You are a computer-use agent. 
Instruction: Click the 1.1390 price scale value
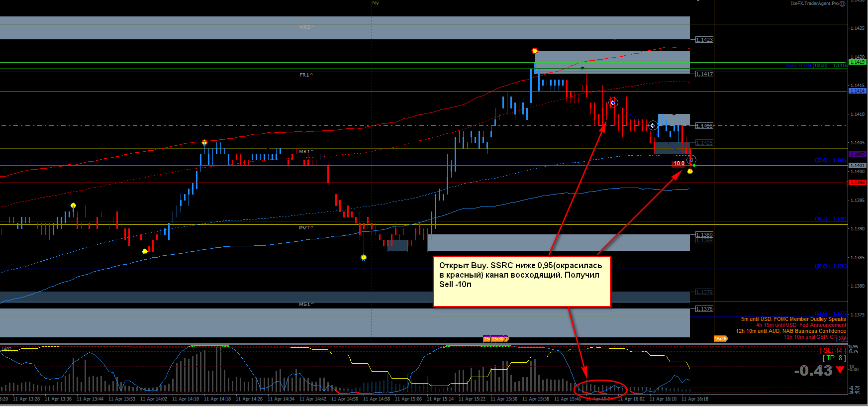(858, 229)
